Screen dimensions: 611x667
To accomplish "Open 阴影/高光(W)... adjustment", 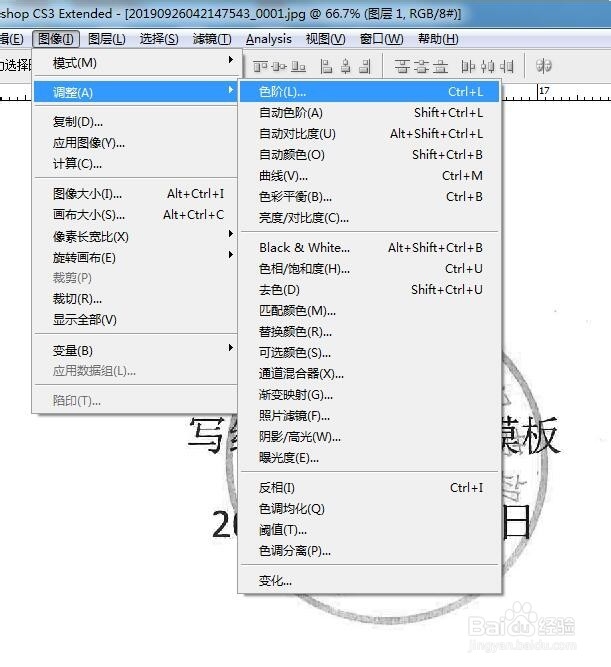I will pos(369,436).
